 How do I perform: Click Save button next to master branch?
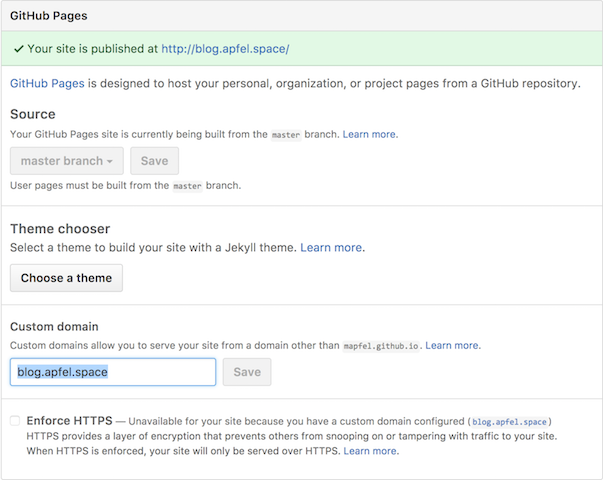click(x=154, y=161)
